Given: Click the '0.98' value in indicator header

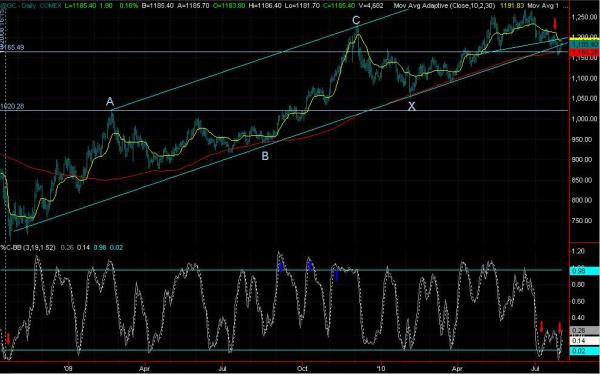Looking at the screenshot, I should (x=100, y=248).
